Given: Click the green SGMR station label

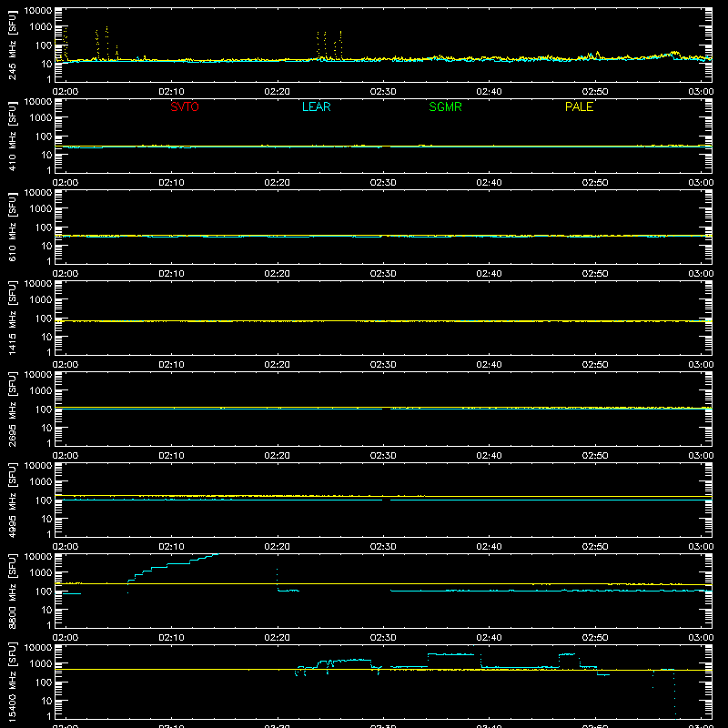Looking at the screenshot, I should coord(445,106).
